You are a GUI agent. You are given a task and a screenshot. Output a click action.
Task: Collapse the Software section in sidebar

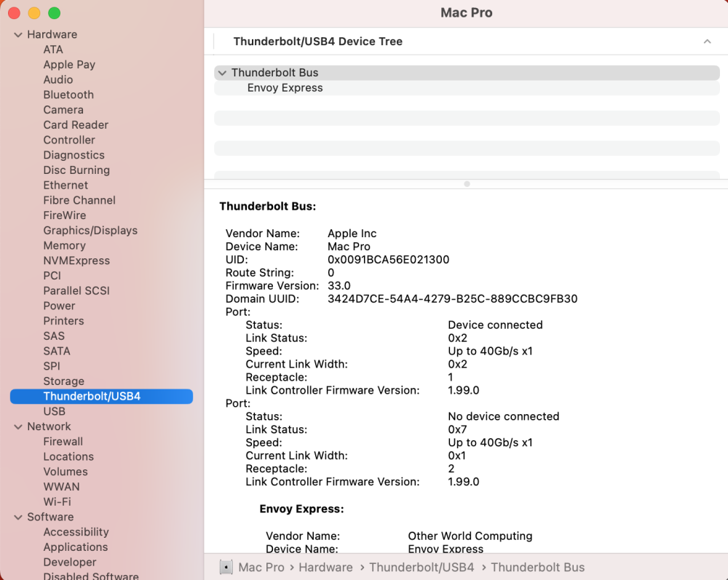[18, 517]
